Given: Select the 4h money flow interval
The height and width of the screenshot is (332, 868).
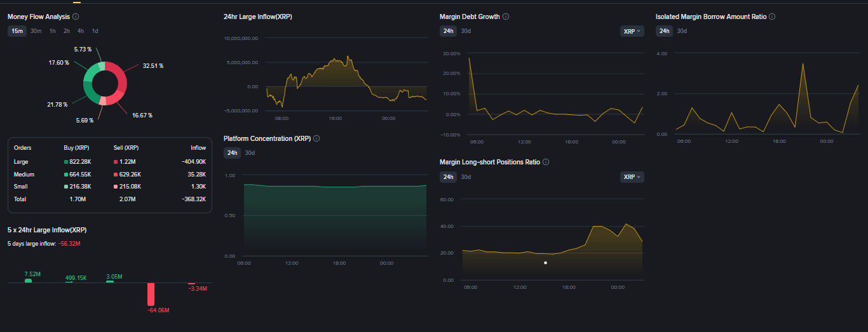Looking at the screenshot, I should tap(81, 31).
